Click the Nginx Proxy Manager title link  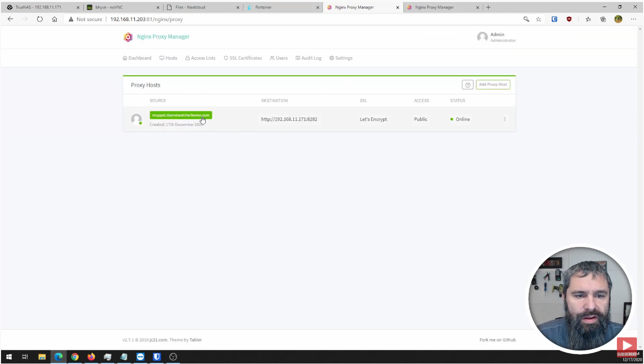pos(163,37)
